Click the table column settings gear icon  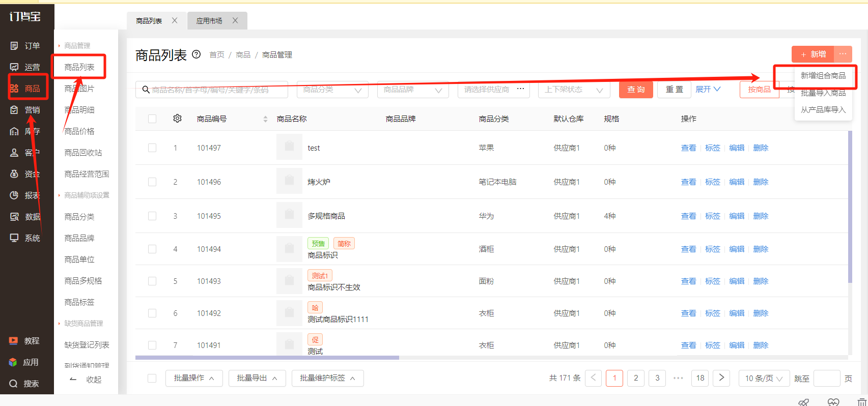[177, 119]
